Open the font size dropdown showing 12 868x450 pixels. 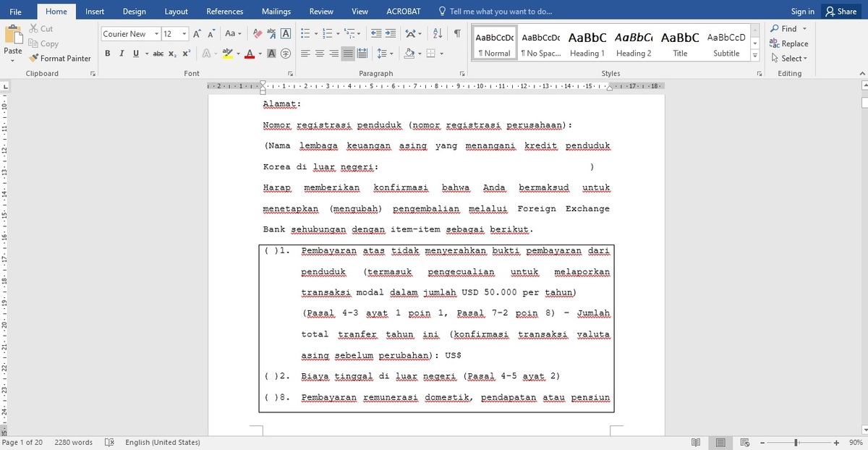[184, 34]
